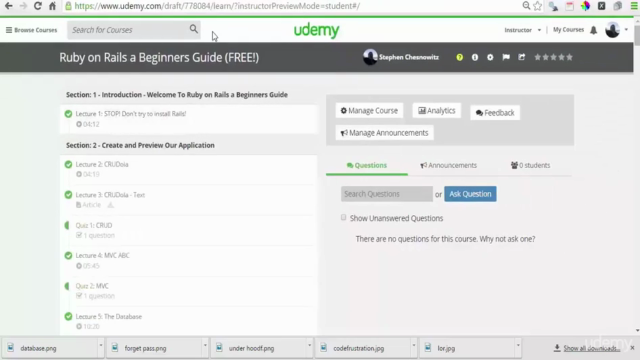640x360 pixels.
Task: Open Quiz 1: CRUD
Action: click(93, 225)
